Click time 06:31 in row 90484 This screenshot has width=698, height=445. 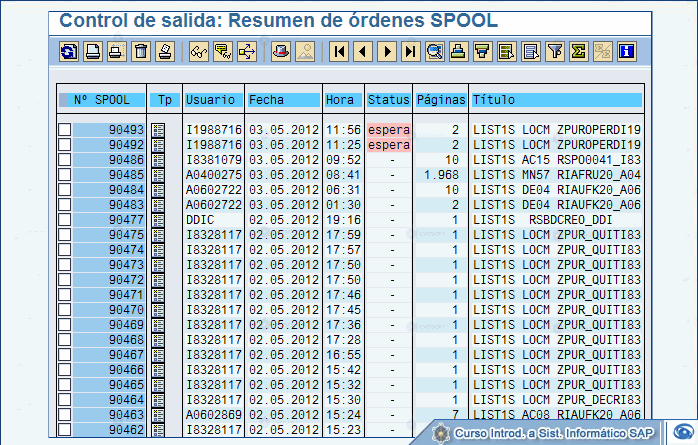[343, 190]
